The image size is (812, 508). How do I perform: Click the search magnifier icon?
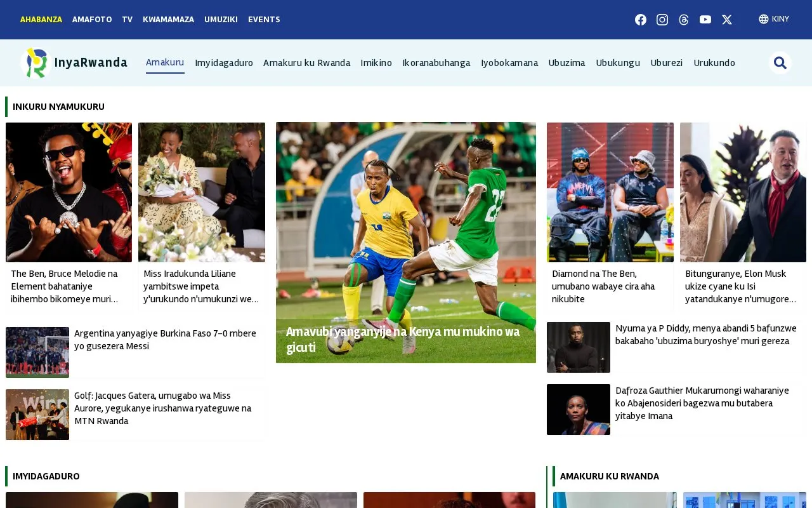pos(780,63)
